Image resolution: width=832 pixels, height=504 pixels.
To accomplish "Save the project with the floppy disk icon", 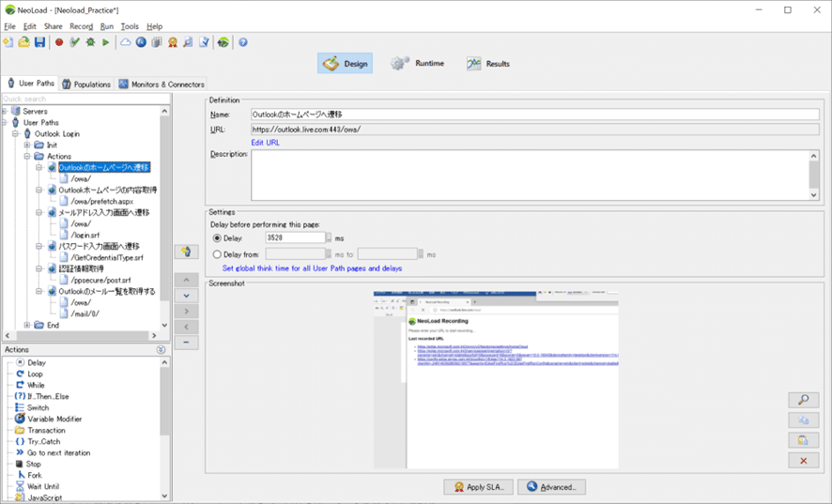I will tap(39, 42).
